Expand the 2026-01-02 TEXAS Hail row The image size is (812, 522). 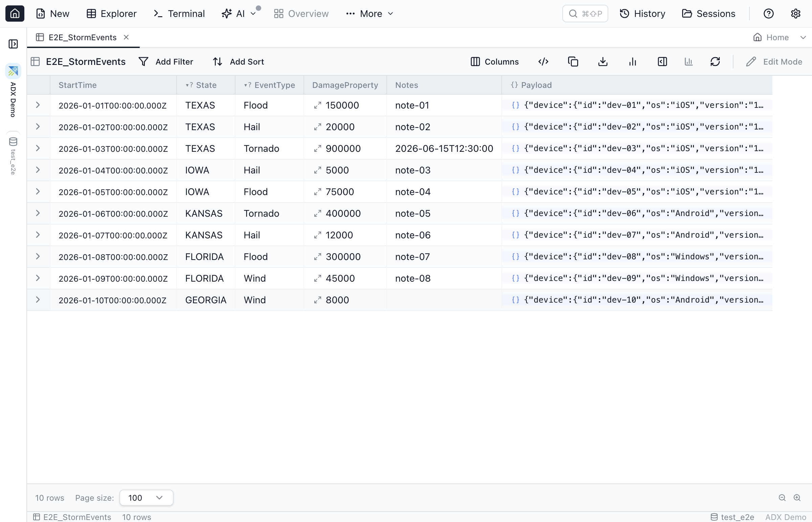pos(38,127)
